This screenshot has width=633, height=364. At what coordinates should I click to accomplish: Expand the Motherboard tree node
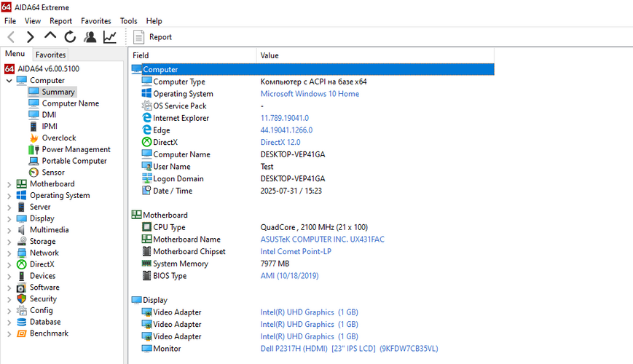(x=9, y=184)
